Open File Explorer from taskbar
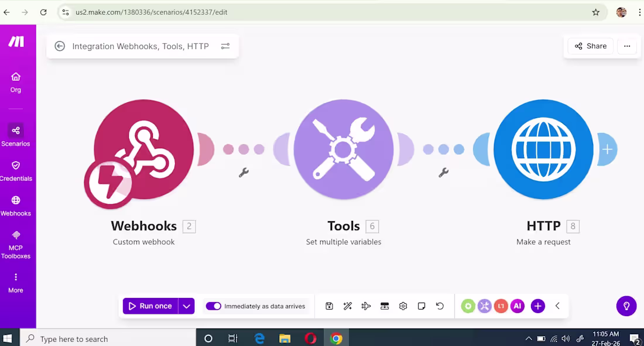644x346 pixels. (x=285, y=338)
